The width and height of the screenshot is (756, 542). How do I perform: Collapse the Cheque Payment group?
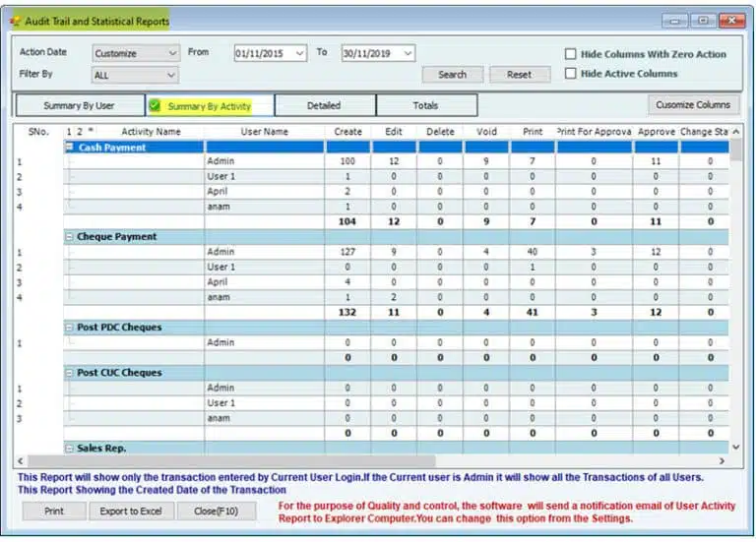[x=70, y=237]
